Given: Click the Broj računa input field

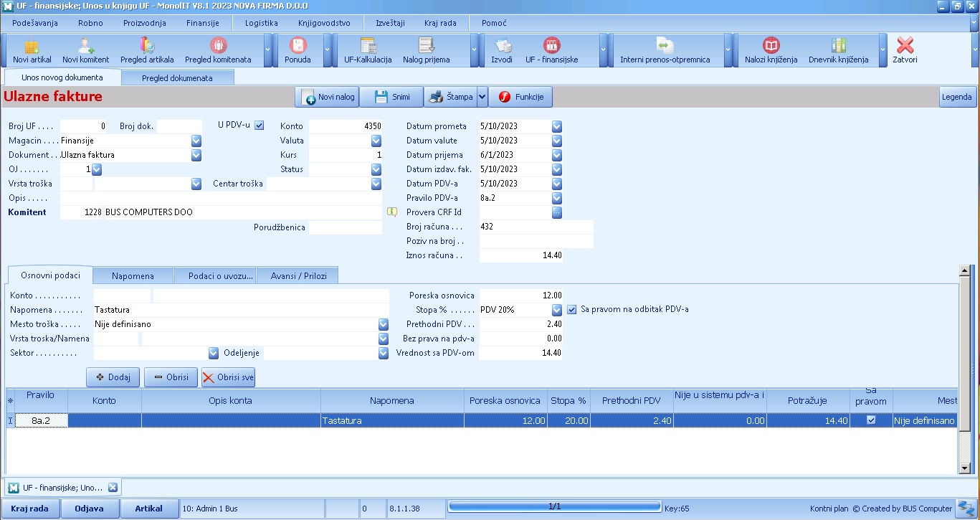Looking at the screenshot, I should (x=536, y=227).
